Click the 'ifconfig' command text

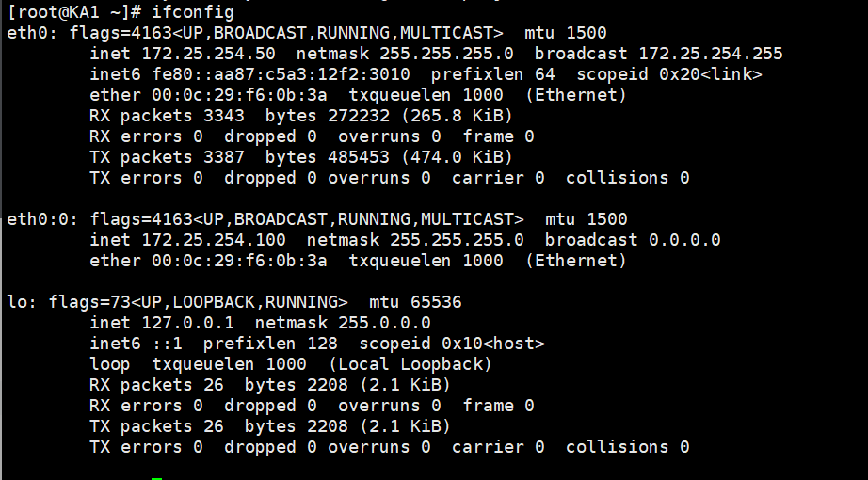pos(193,12)
